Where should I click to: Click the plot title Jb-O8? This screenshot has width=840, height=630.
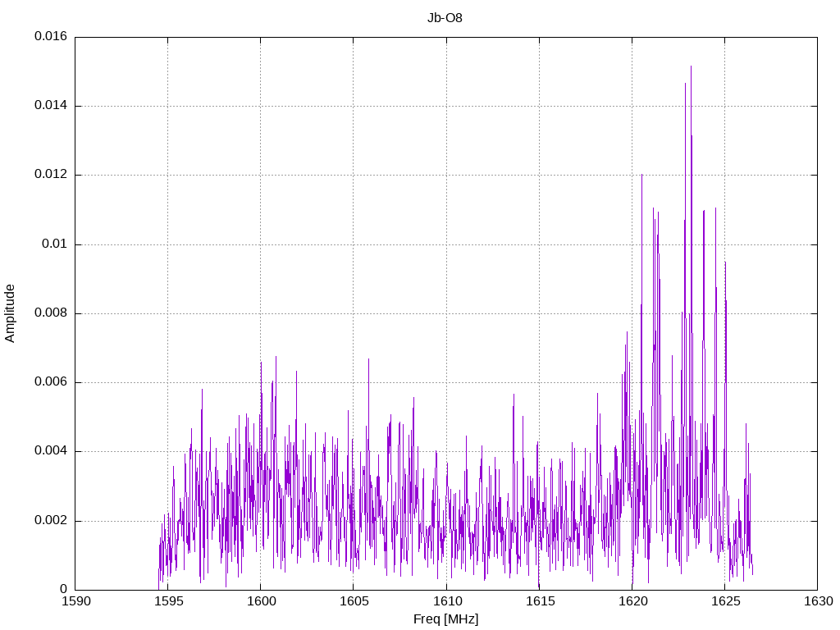[x=445, y=18]
